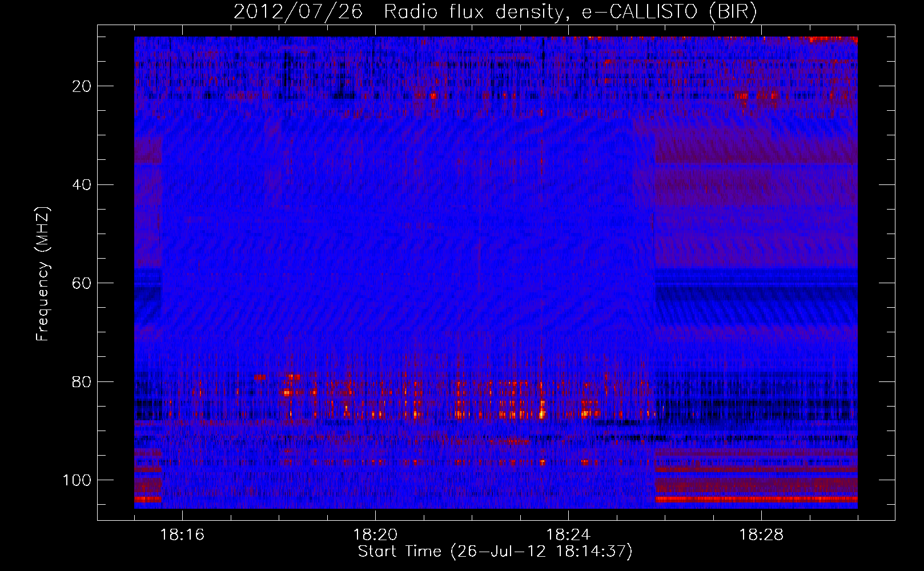Click the 20 MHz frequency tick label
The width and height of the screenshot is (924, 571).
click(82, 86)
